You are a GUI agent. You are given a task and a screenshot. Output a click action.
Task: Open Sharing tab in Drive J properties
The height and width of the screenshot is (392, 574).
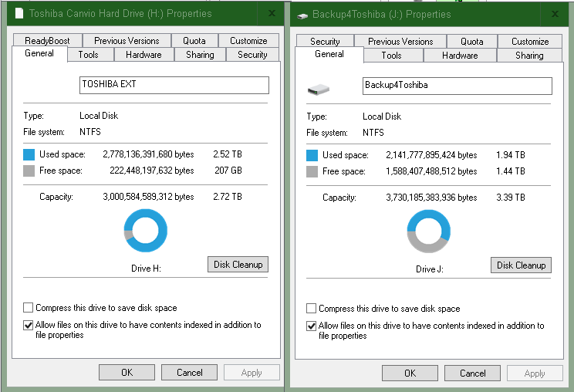pyautogui.click(x=529, y=56)
